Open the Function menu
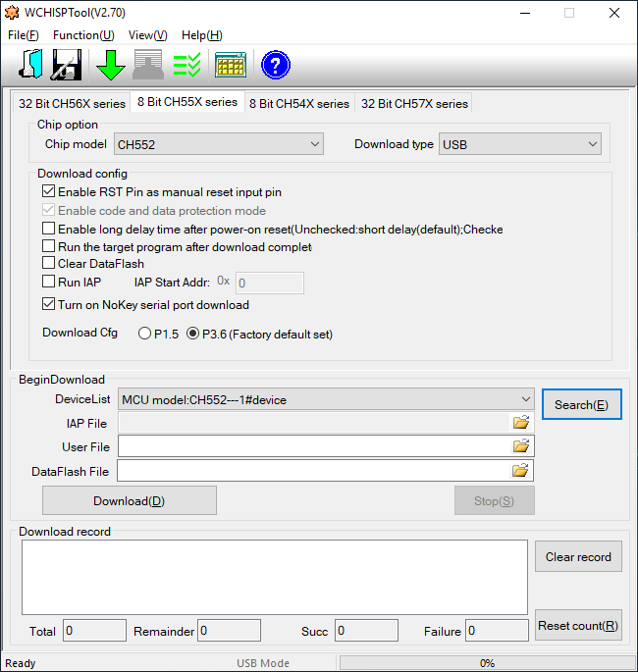Image resolution: width=638 pixels, height=672 pixels. [83, 35]
